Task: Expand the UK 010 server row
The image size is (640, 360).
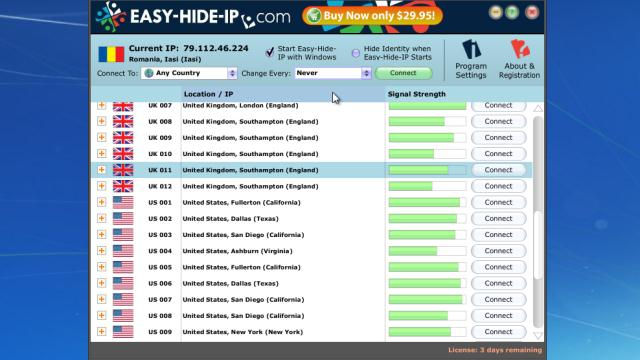Action: pyautogui.click(x=102, y=153)
